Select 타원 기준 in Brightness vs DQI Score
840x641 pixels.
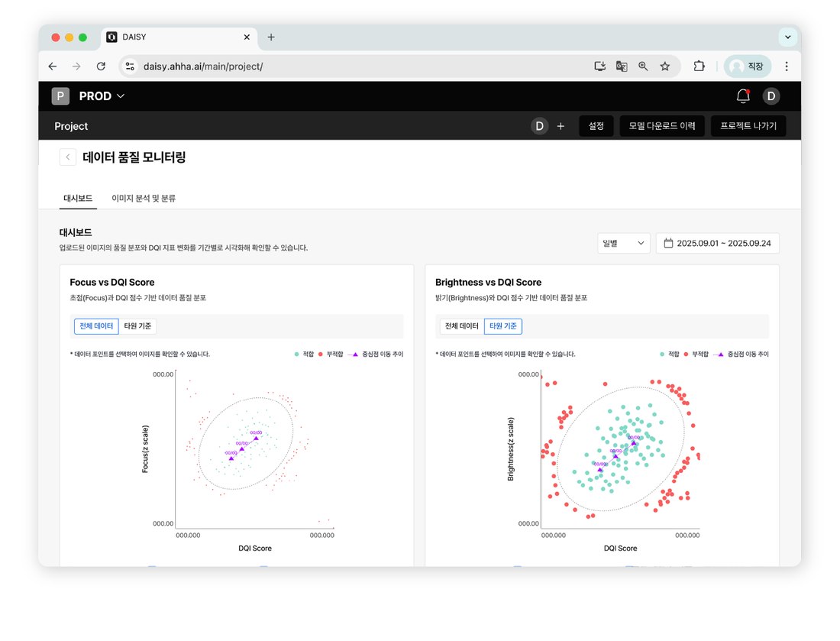[503, 326]
